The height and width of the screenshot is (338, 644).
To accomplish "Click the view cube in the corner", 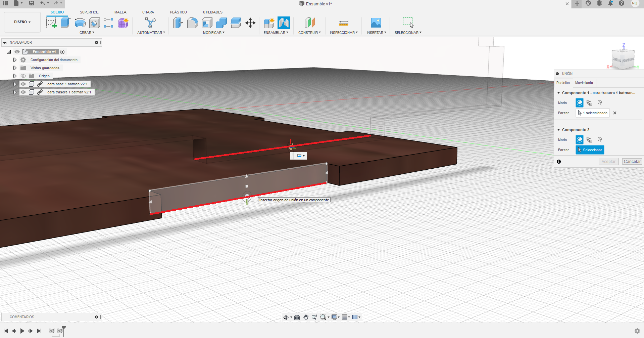I will 623,59.
